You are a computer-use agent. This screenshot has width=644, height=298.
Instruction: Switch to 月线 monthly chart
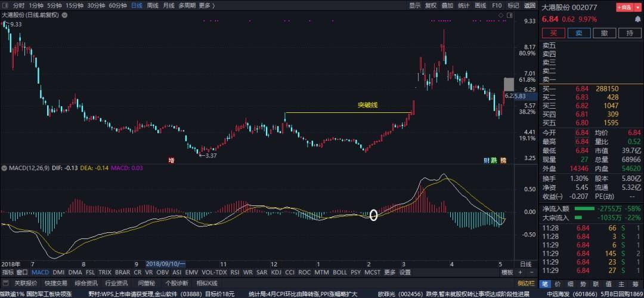pyautogui.click(x=168, y=5)
